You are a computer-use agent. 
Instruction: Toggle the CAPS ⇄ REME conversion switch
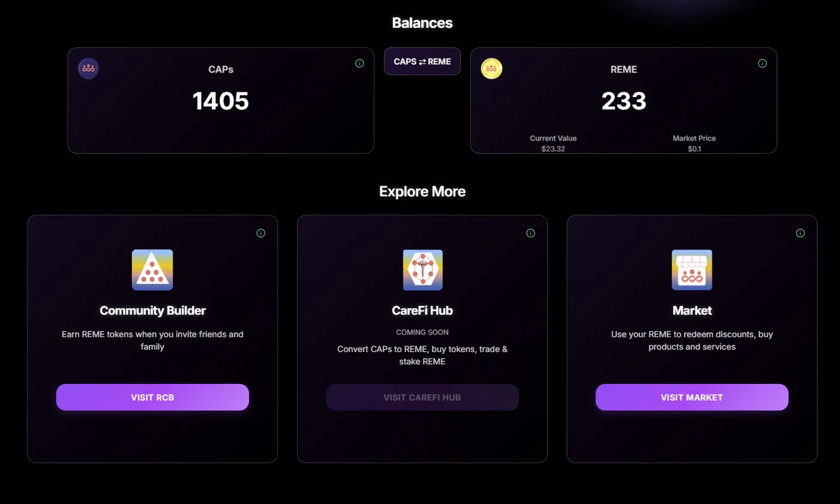click(x=422, y=61)
